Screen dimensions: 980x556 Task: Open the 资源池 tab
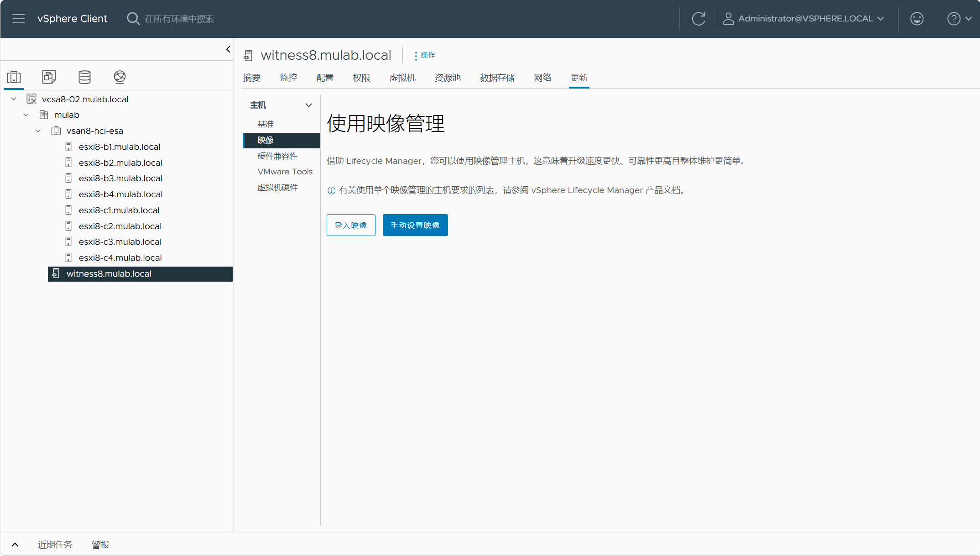point(448,78)
